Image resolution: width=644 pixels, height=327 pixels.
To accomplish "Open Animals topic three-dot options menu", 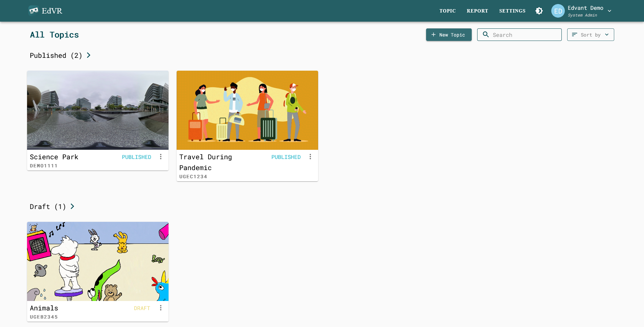I will click(161, 308).
